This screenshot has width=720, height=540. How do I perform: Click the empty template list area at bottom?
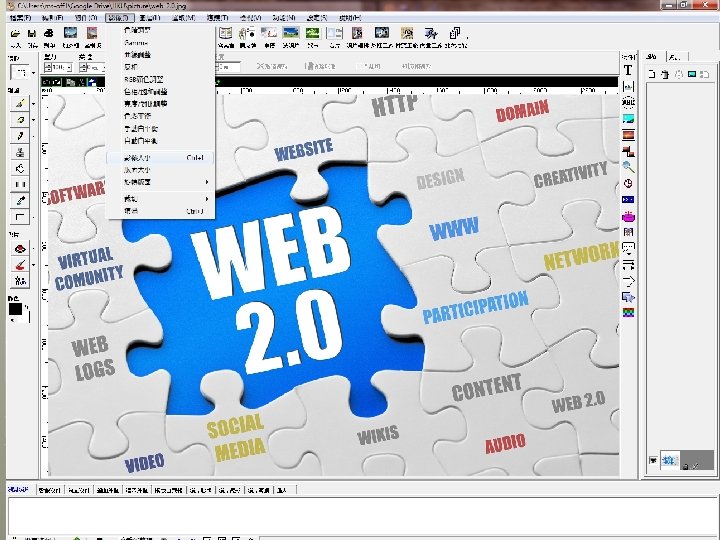pyautogui.click(x=363, y=516)
